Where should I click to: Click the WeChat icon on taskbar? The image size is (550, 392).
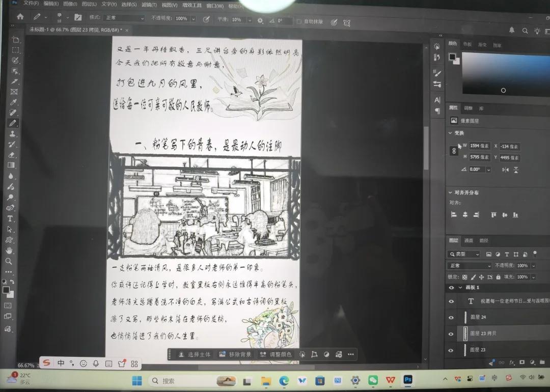pyautogui.click(x=373, y=380)
